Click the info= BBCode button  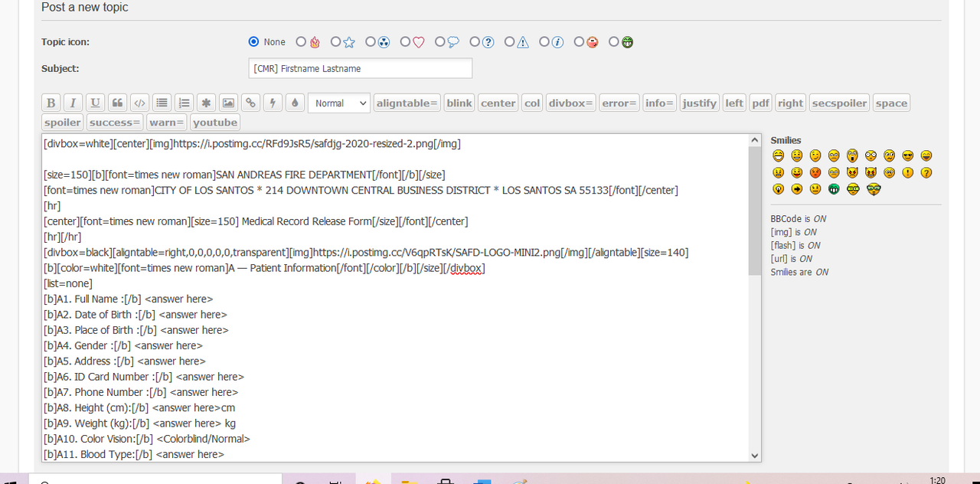660,103
